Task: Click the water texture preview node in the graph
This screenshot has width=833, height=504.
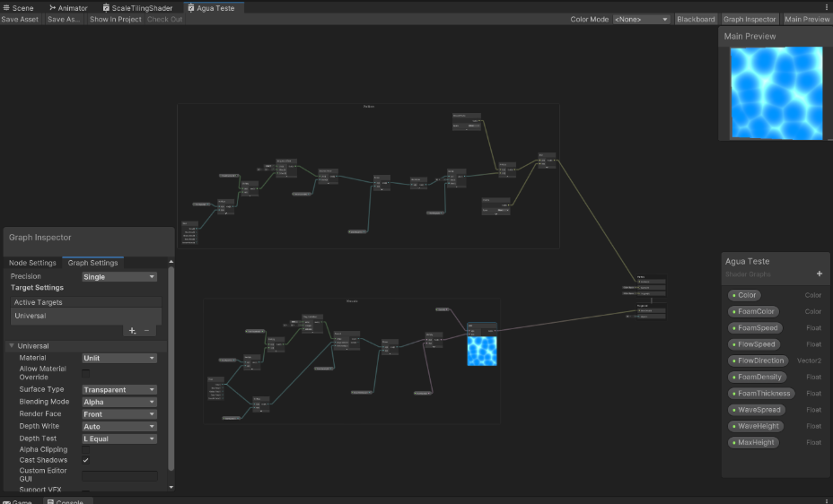Action: click(x=482, y=351)
